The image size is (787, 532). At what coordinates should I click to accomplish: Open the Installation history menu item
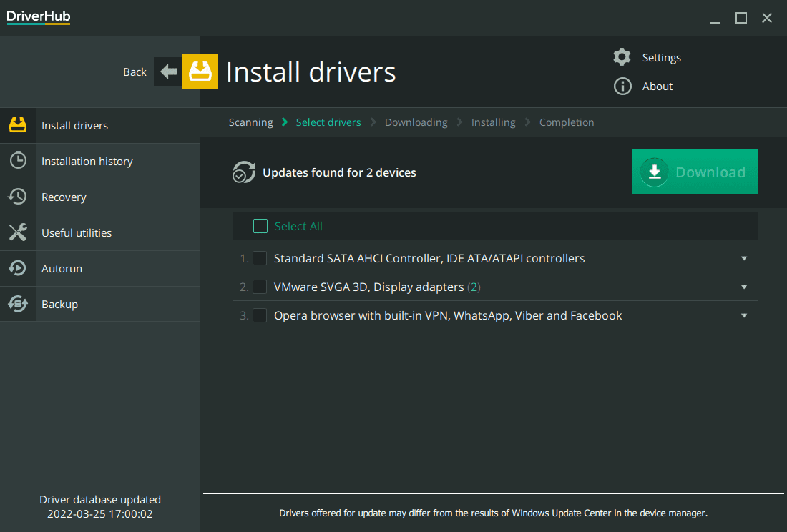click(87, 161)
